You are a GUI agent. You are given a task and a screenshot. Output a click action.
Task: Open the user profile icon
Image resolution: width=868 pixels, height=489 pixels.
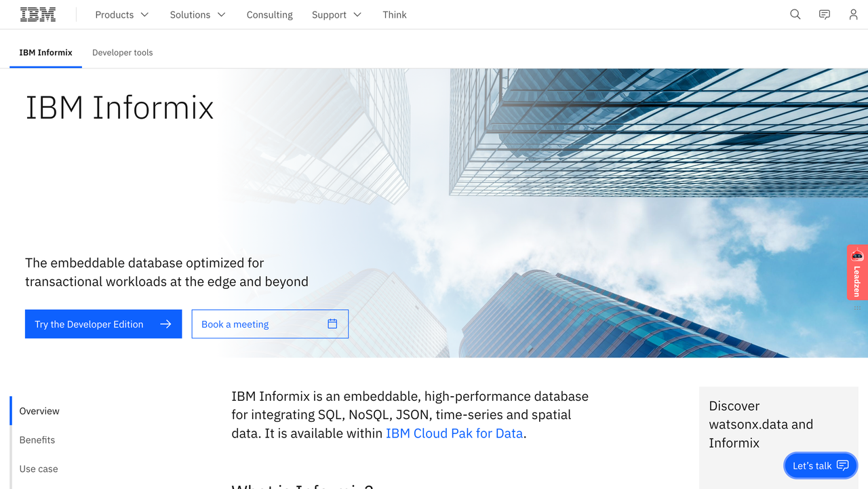[854, 14]
